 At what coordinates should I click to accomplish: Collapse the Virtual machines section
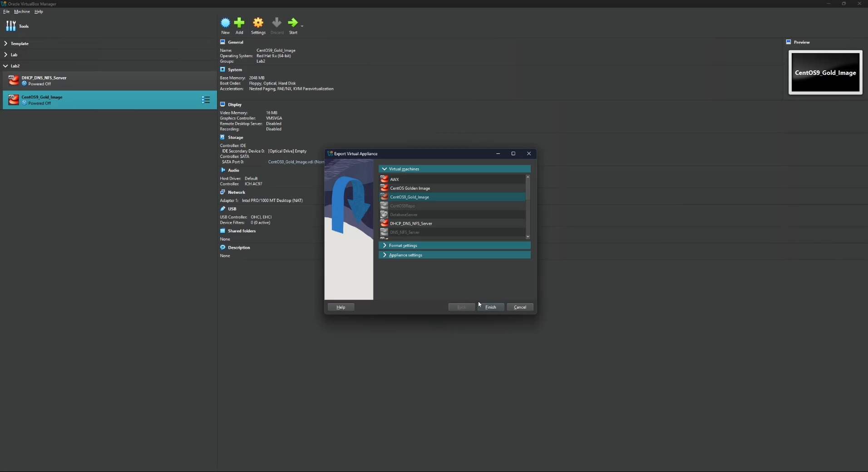pyautogui.click(x=454, y=169)
